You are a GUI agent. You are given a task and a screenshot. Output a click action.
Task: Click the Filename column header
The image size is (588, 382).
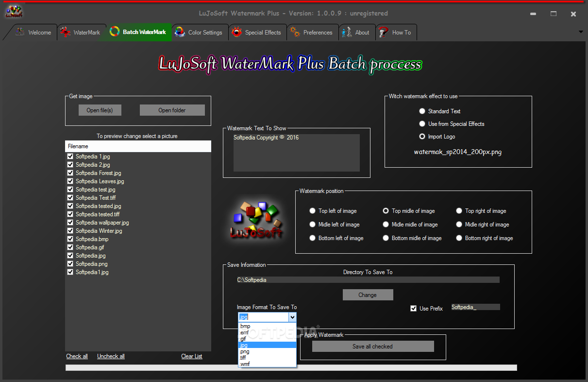138,146
